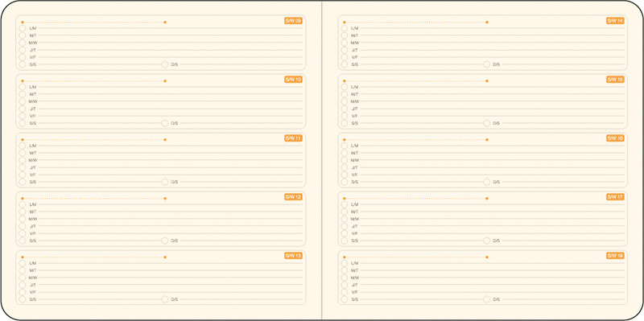Click the right orange dot on week 15's dotted line
Viewport: 644px width, 321px height.
point(487,81)
